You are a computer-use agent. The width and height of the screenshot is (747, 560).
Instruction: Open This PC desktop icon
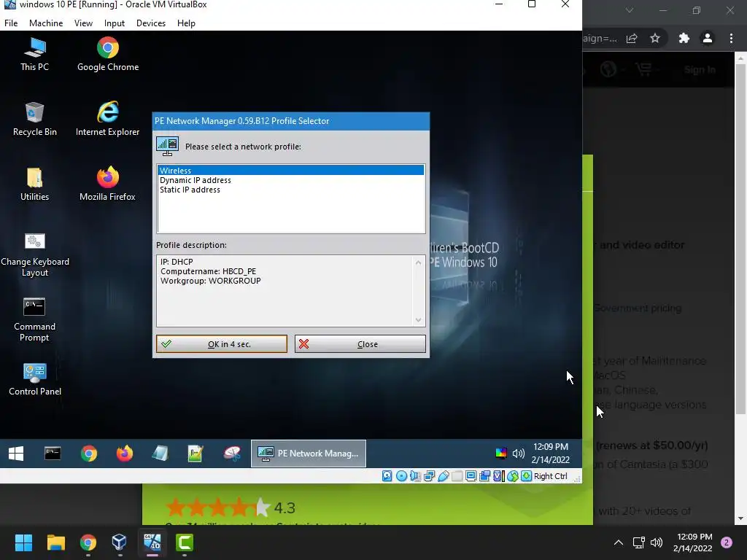click(35, 54)
